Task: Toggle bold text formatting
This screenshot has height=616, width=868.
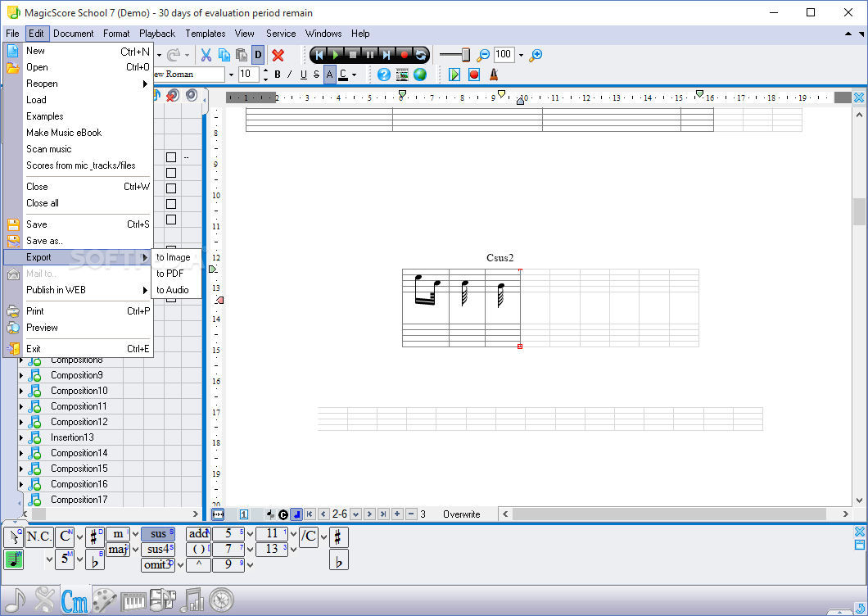Action: pos(278,75)
